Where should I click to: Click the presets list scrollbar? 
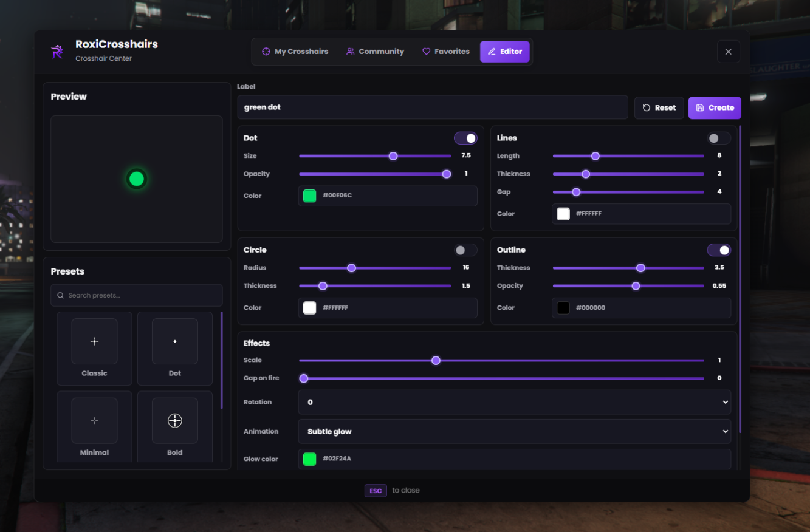pos(222,360)
